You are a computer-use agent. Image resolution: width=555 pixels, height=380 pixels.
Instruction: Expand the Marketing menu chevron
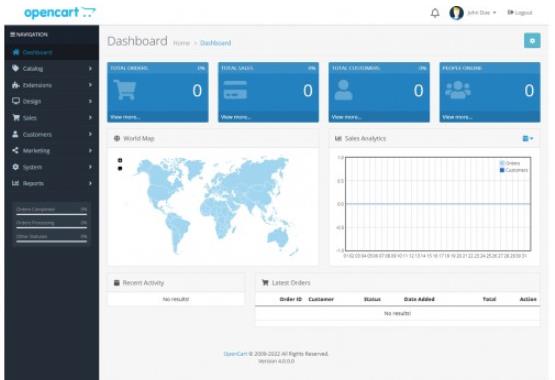pos(90,150)
